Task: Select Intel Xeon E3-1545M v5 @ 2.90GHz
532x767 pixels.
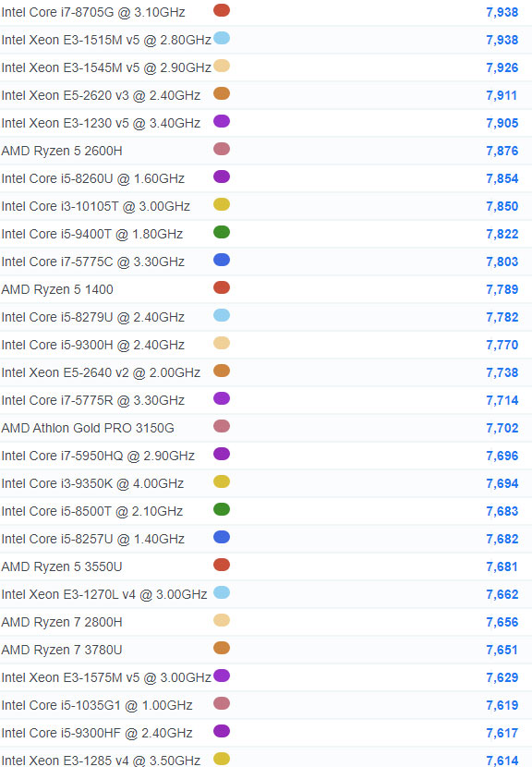Action: click(x=106, y=67)
